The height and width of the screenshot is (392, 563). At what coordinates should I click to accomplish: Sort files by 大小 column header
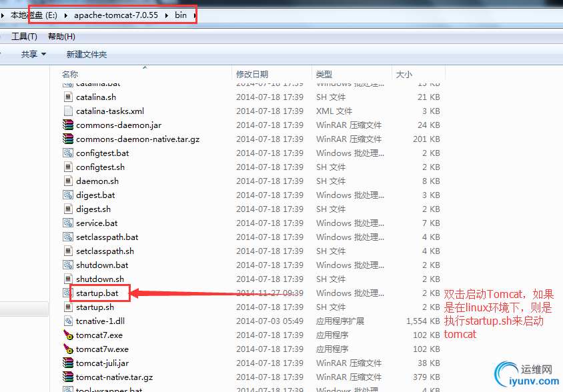(x=404, y=74)
